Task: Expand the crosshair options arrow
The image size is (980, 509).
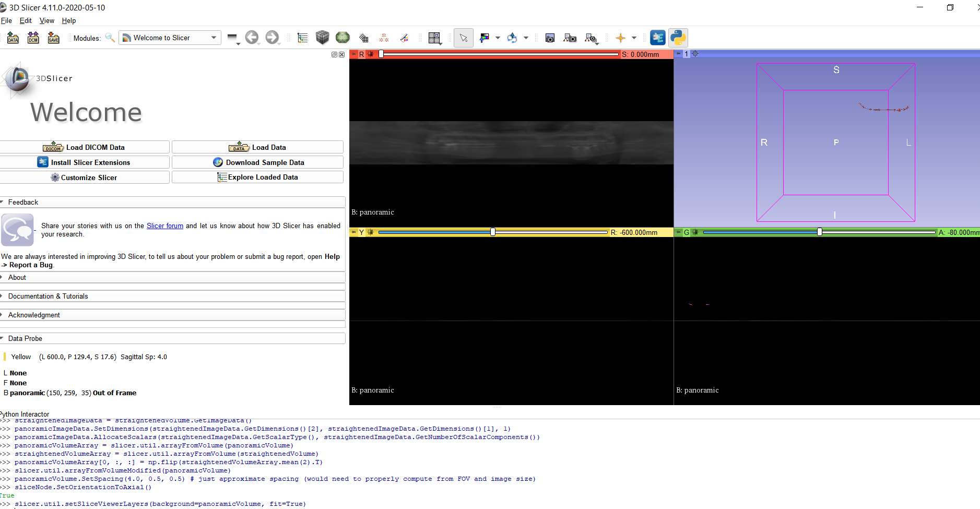Action: pos(634,38)
